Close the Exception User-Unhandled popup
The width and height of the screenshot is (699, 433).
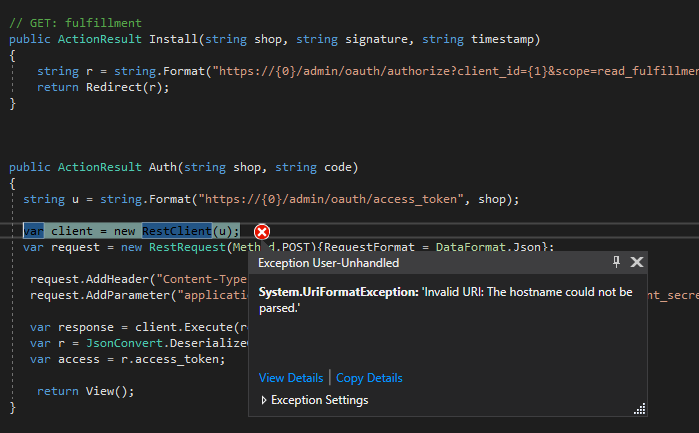(637, 262)
